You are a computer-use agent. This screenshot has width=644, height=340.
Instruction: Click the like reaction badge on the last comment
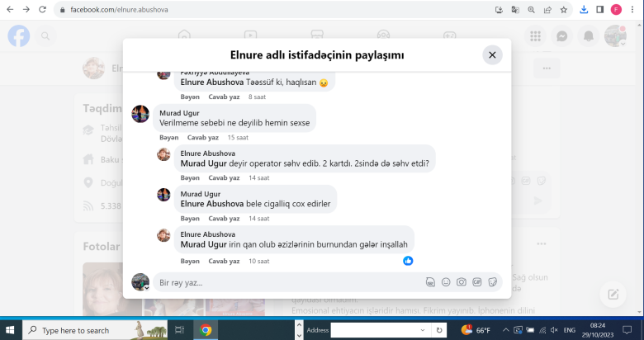tap(408, 261)
